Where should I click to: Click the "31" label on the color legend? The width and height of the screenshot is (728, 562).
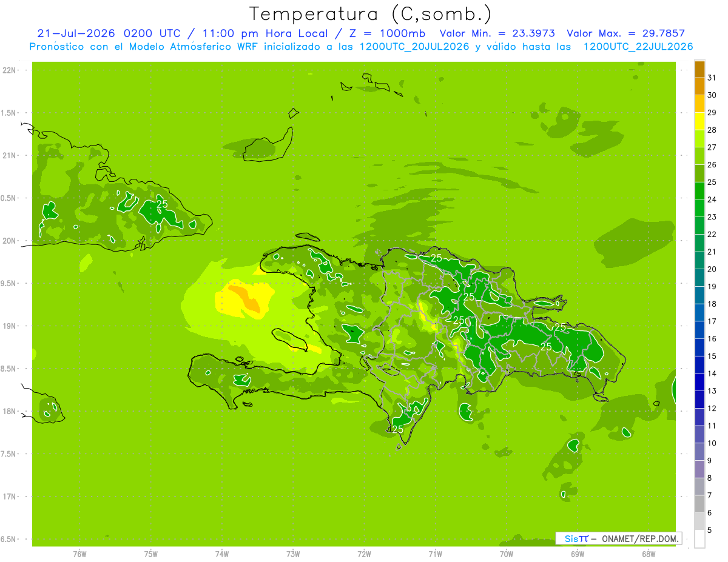pos(712,77)
